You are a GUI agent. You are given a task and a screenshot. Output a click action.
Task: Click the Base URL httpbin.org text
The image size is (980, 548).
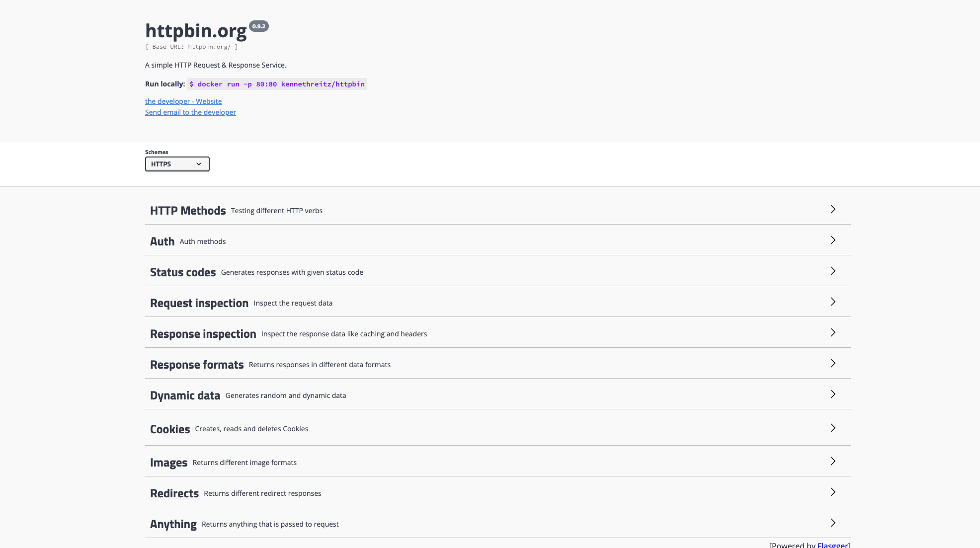point(191,47)
